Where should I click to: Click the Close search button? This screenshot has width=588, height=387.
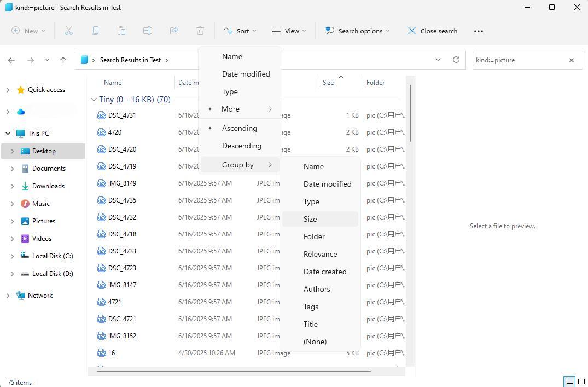432,31
